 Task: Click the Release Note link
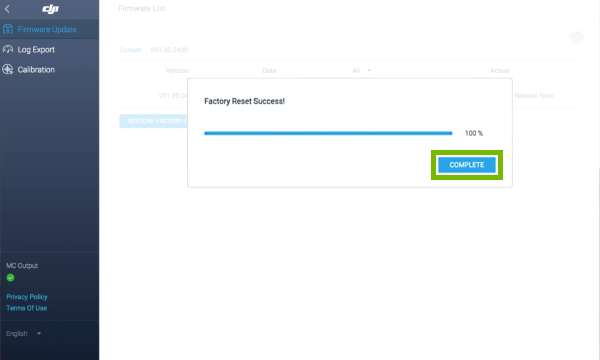533,96
